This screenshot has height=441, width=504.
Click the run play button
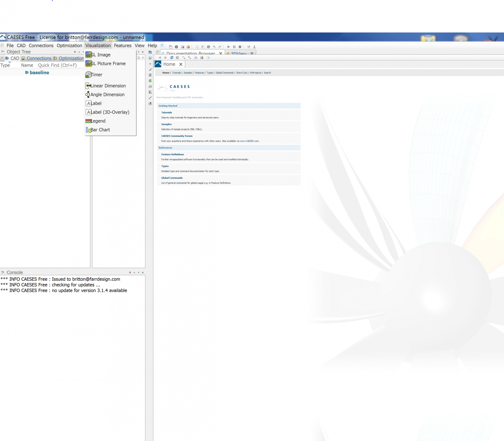coord(229,47)
